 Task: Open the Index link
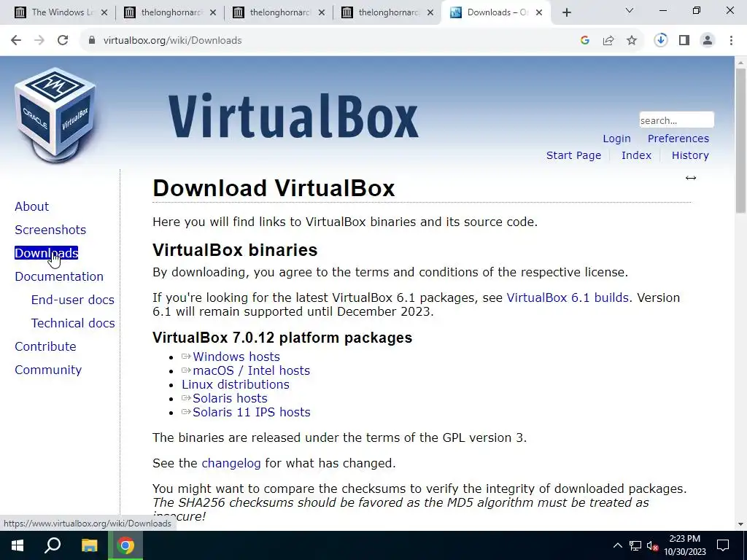pyautogui.click(x=636, y=155)
